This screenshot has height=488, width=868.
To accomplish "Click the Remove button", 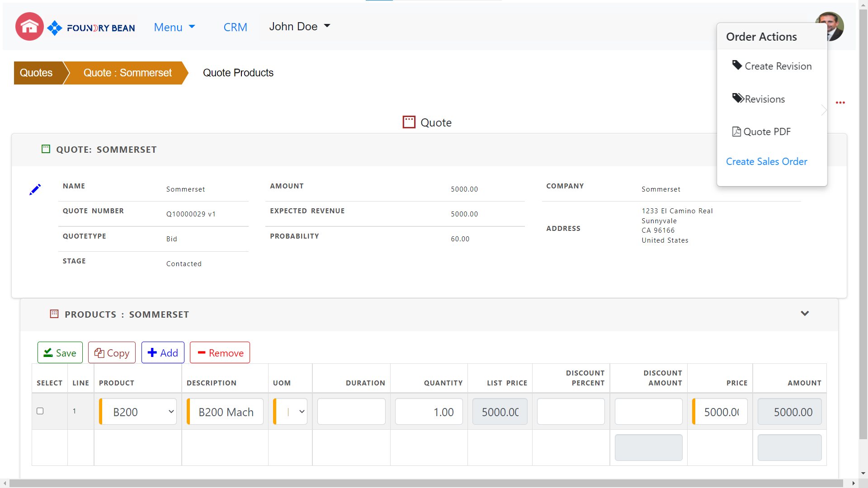I will point(220,353).
